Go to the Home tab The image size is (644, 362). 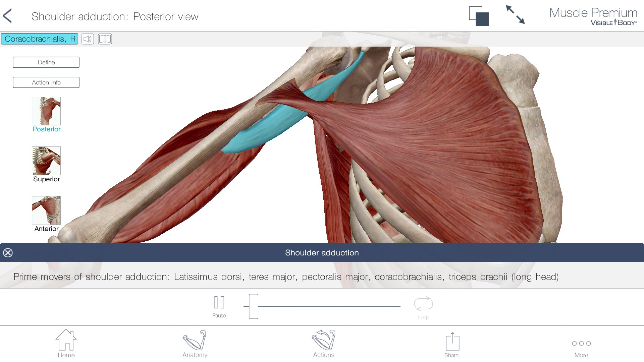(66, 344)
